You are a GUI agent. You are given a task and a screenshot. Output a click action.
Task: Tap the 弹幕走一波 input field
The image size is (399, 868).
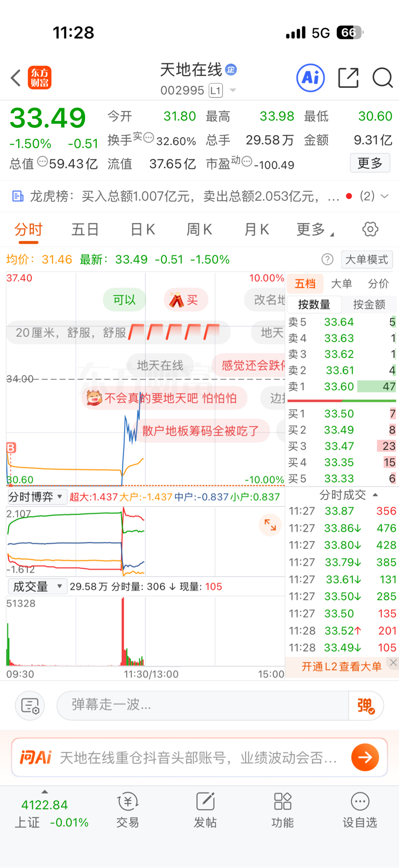[x=203, y=706]
